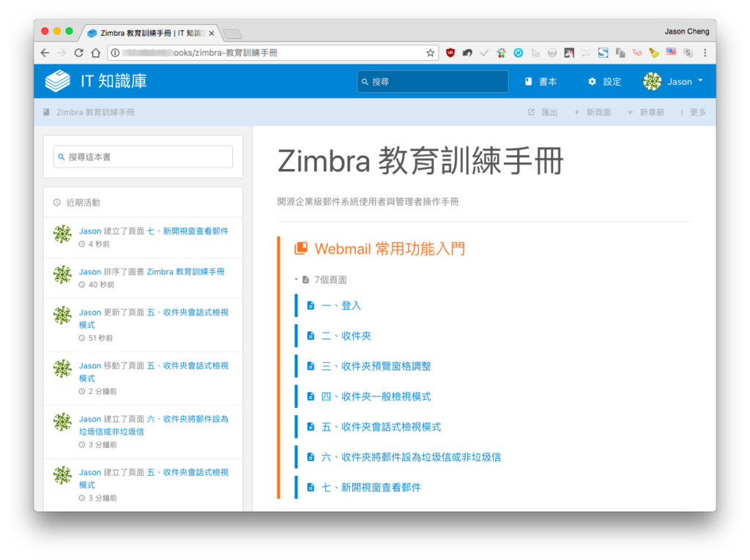Viewport: 750px width, 560px height.
Task: Click the yellow tag extension icon
Action: [x=654, y=53]
